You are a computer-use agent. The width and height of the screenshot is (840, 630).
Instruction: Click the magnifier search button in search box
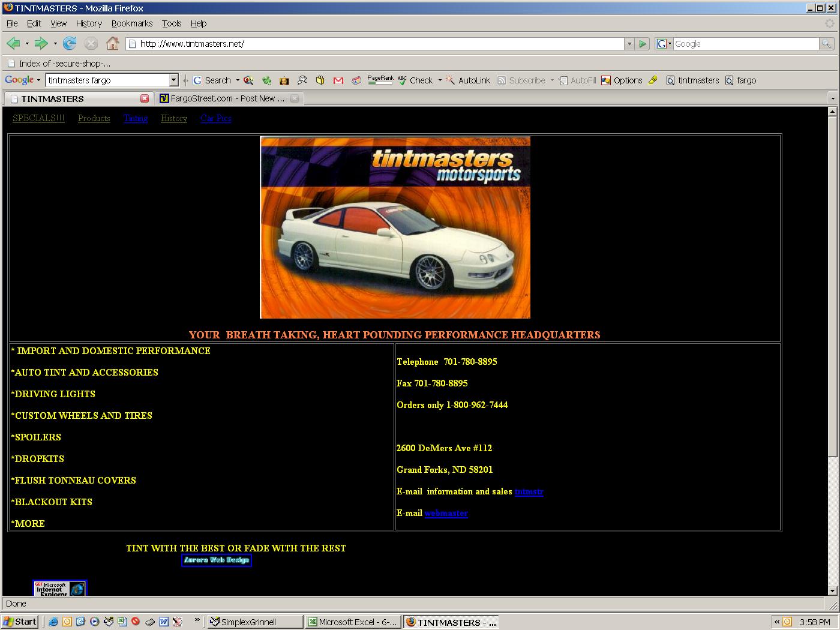[x=827, y=44]
